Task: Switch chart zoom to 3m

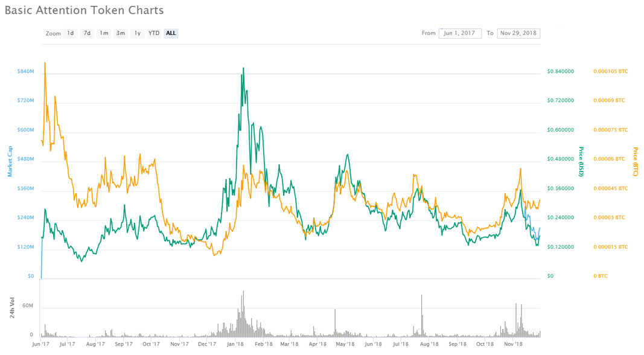Action: click(121, 33)
